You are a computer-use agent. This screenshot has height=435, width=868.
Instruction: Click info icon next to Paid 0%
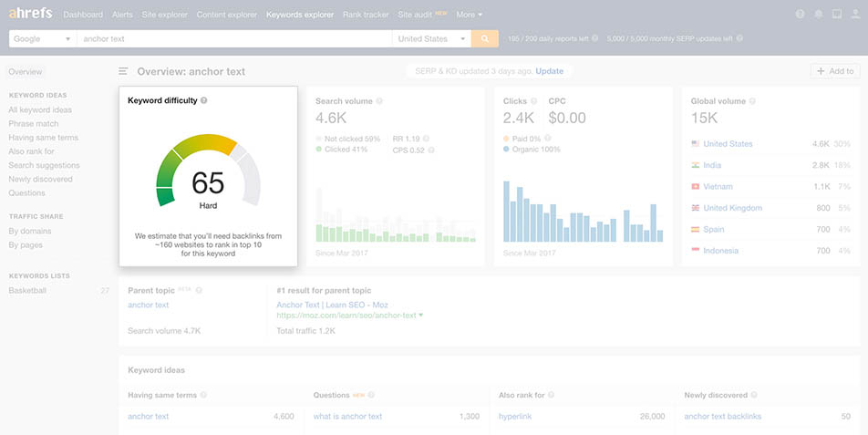pos(547,139)
